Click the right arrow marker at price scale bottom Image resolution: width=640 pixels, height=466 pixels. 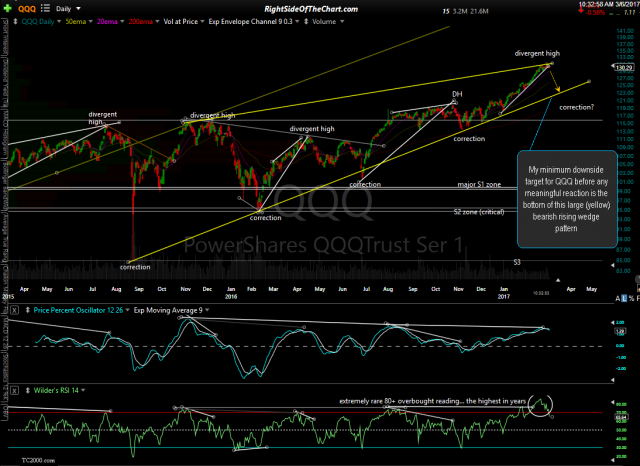[613, 265]
